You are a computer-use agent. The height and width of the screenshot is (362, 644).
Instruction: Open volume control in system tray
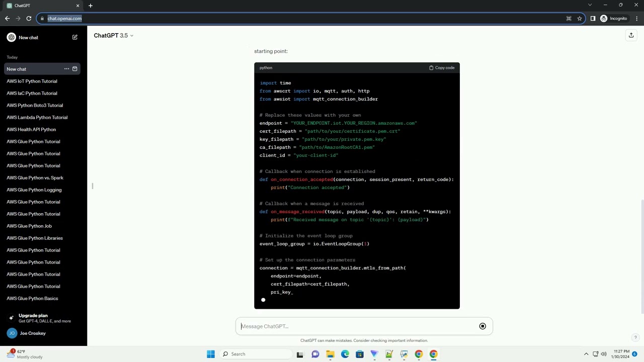604,354
